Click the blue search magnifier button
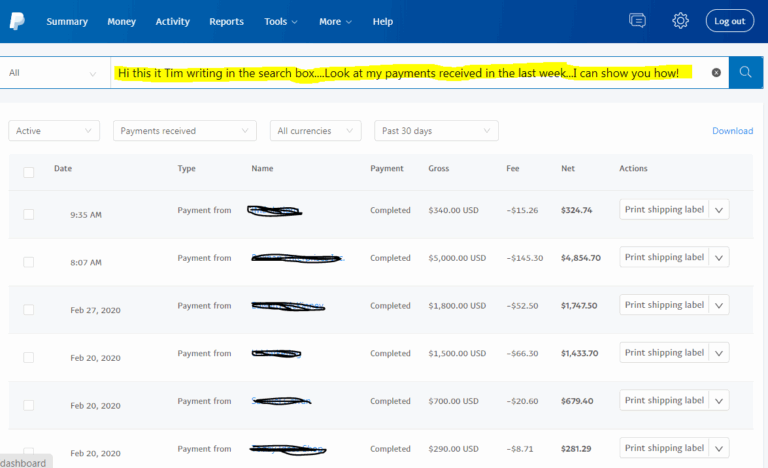The width and height of the screenshot is (768, 468). 745,73
